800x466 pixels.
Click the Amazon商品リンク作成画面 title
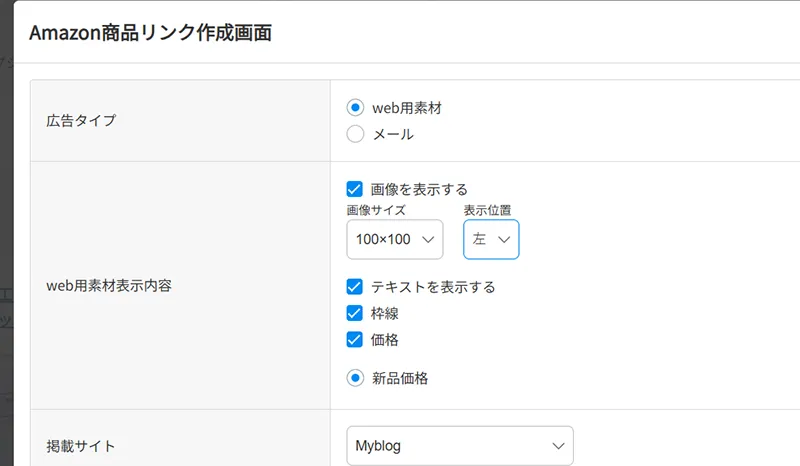click(151, 33)
